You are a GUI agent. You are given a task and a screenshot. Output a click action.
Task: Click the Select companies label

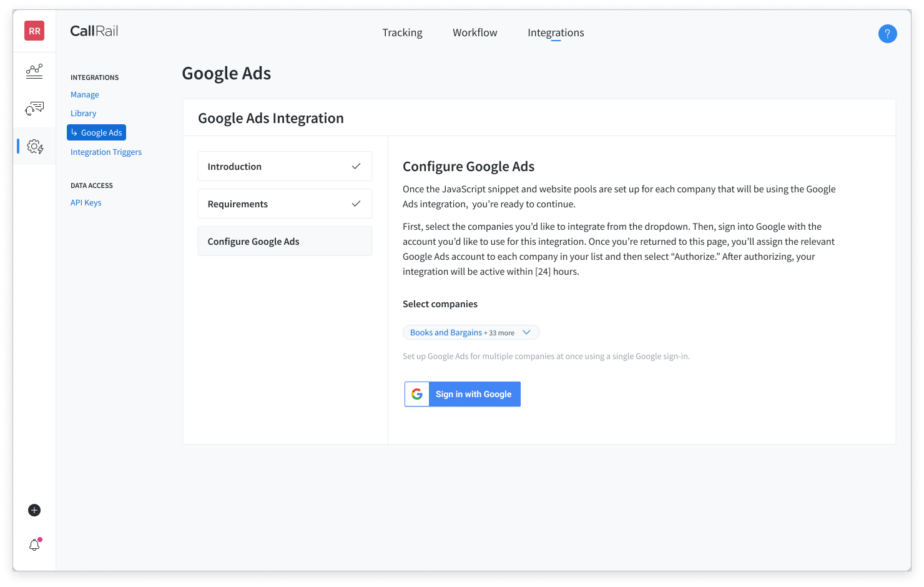coord(440,304)
